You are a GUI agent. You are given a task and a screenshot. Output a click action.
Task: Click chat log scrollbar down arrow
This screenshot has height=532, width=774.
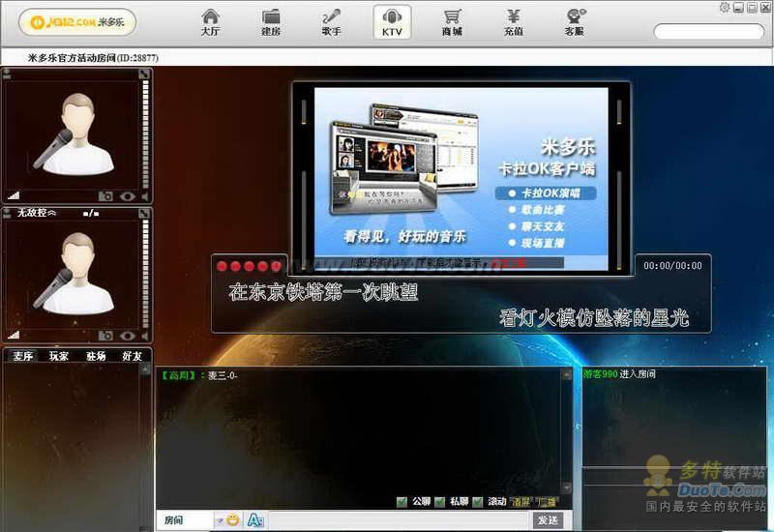[x=567, y=488]
